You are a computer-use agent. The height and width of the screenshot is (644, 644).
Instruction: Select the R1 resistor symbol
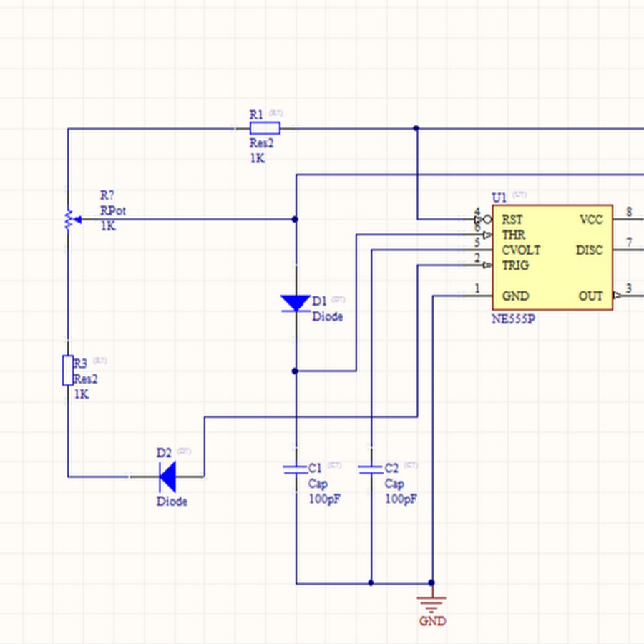click(x=264, y=129)
